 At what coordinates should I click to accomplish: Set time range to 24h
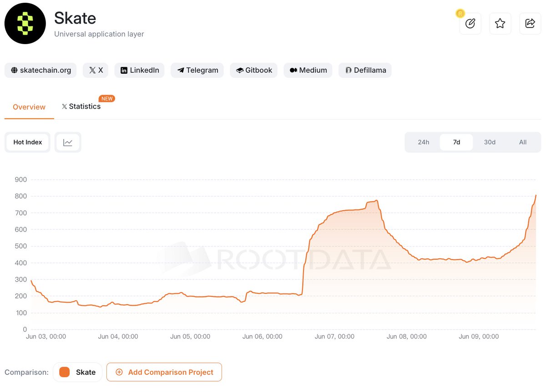tap(423, 142)
